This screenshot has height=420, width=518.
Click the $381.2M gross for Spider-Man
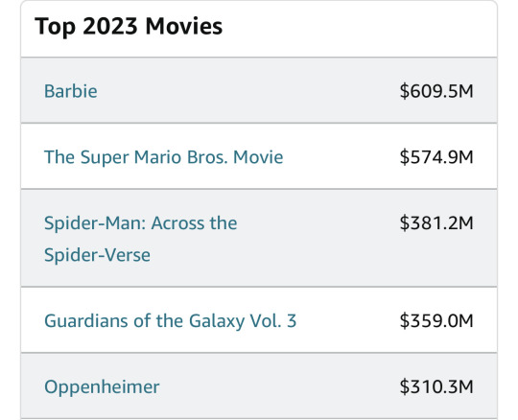click(436, 222)
